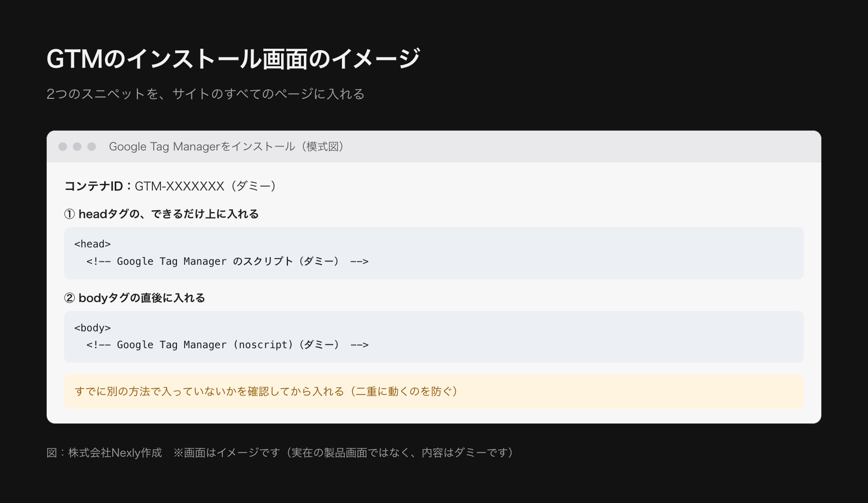Click the orange warning note about double installation
This screenshot has height=503, width=868.
(434, 392)
